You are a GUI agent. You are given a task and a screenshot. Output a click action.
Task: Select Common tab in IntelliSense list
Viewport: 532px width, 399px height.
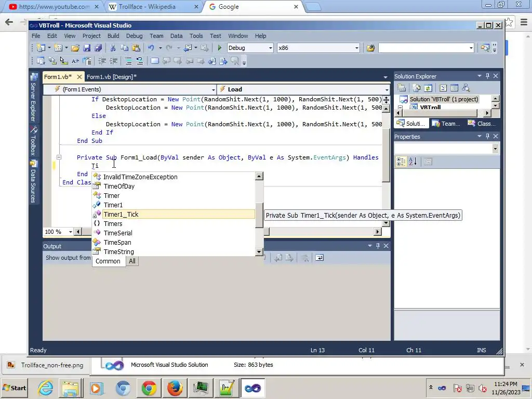108,261
